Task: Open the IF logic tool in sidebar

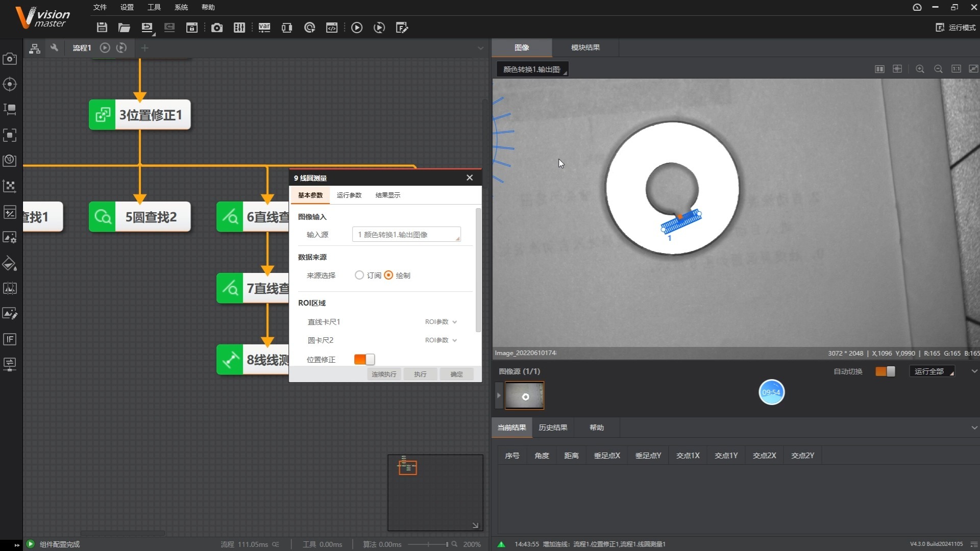Action: [10, 339]
